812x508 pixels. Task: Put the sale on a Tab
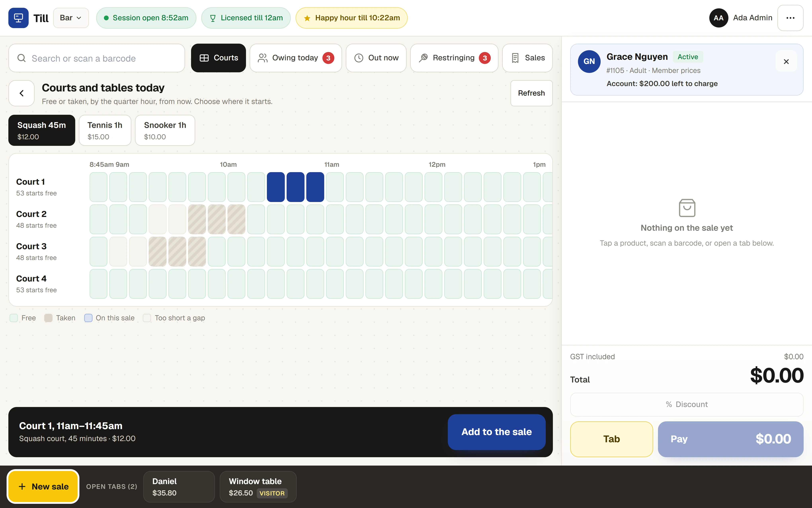coord(611,439)
